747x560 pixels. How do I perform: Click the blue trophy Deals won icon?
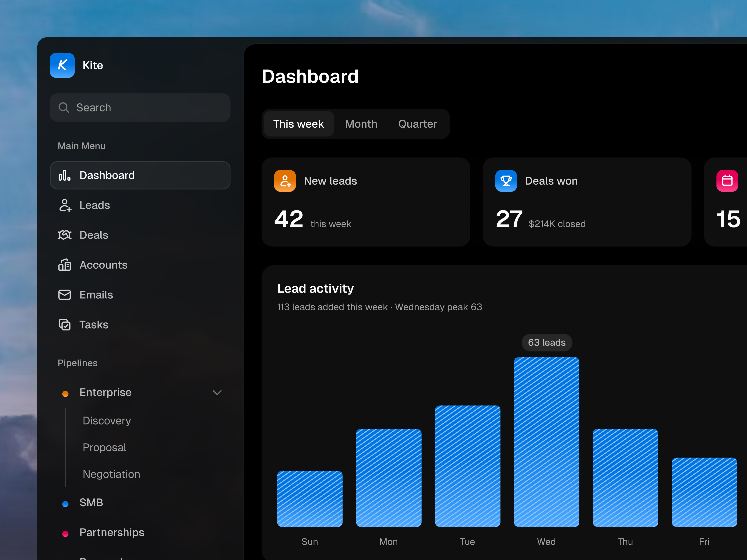click(506, 181)
